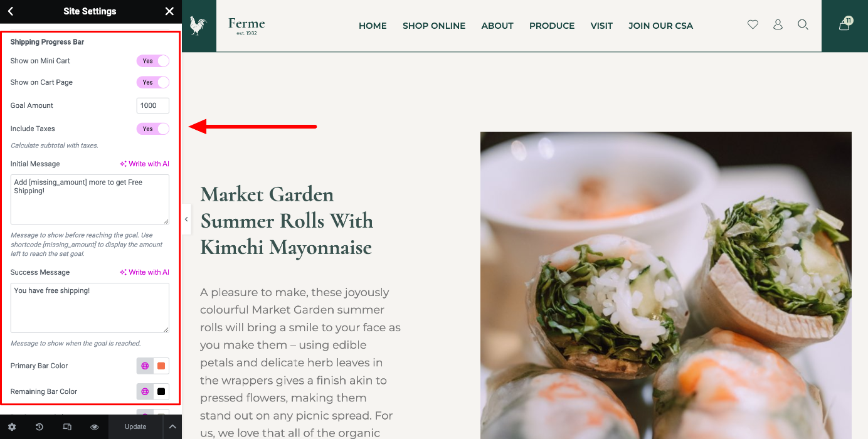Screen dimensions: 868x439
Task: Disable Show on Mini Cart toggle
Action: pyautogui.click(x=153, y=61)
